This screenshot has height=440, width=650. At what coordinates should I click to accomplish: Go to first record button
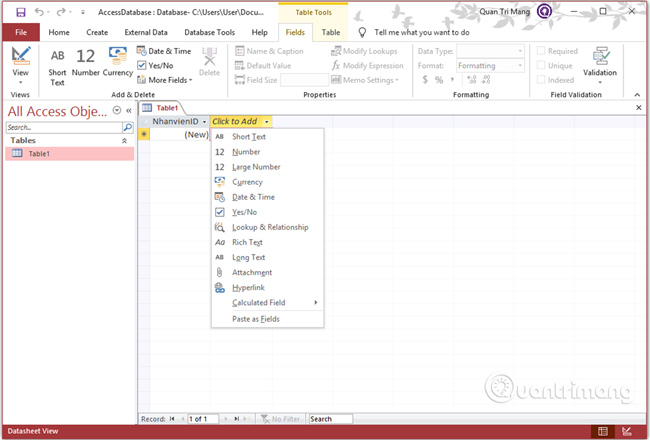[172, 419]
